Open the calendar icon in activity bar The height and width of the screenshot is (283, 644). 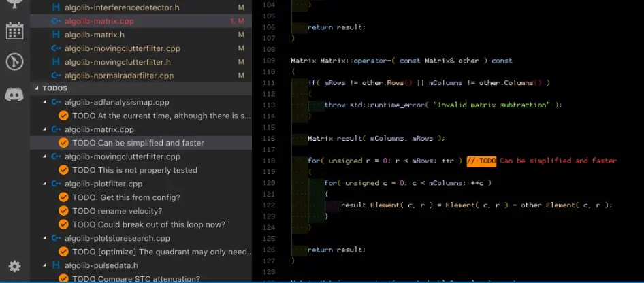coord(14,31)
